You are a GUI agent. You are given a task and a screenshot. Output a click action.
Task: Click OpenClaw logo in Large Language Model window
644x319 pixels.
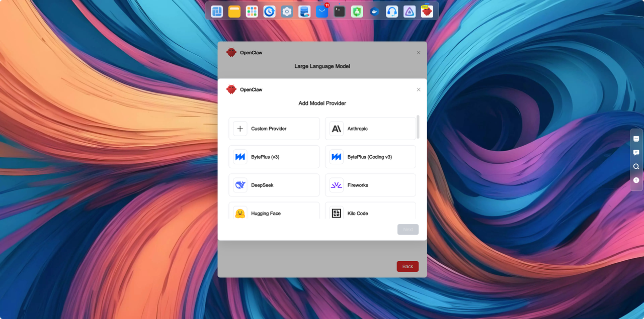[x=231, y=52]
